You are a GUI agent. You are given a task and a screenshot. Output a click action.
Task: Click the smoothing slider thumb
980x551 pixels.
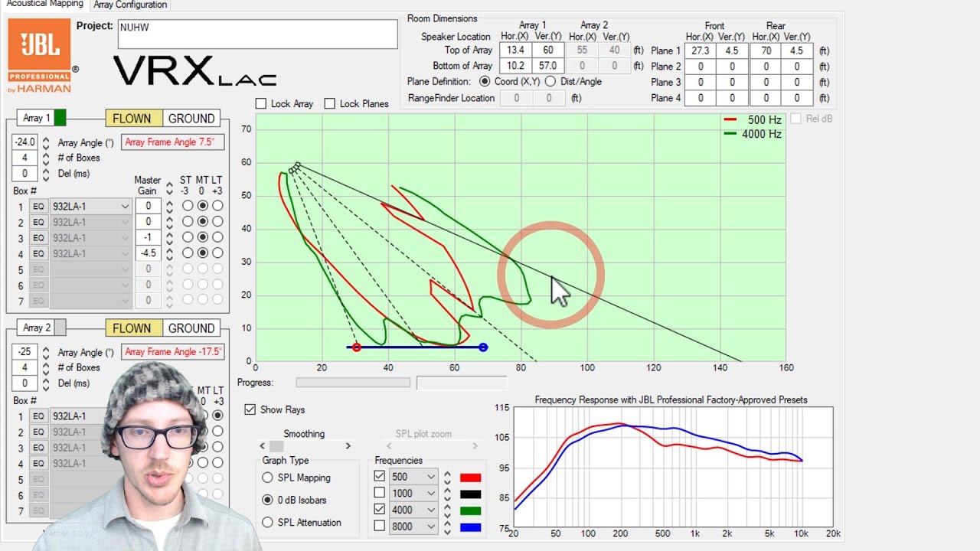(x=276, y=446)
